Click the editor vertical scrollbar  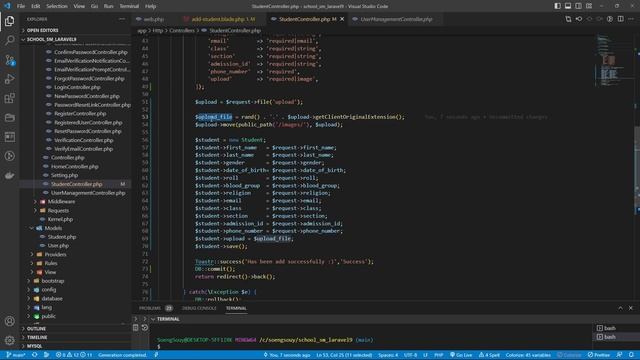(x=638, y=169)
